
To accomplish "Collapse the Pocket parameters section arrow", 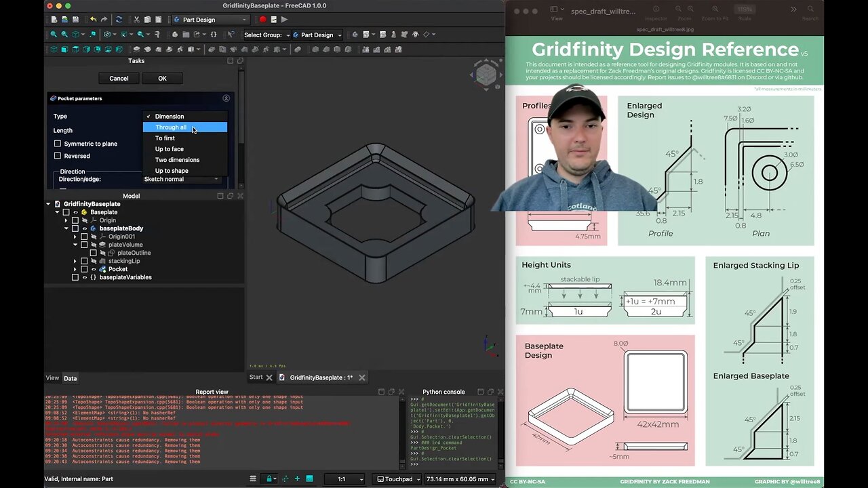I will pyautogui.click(x=226, y=98).
